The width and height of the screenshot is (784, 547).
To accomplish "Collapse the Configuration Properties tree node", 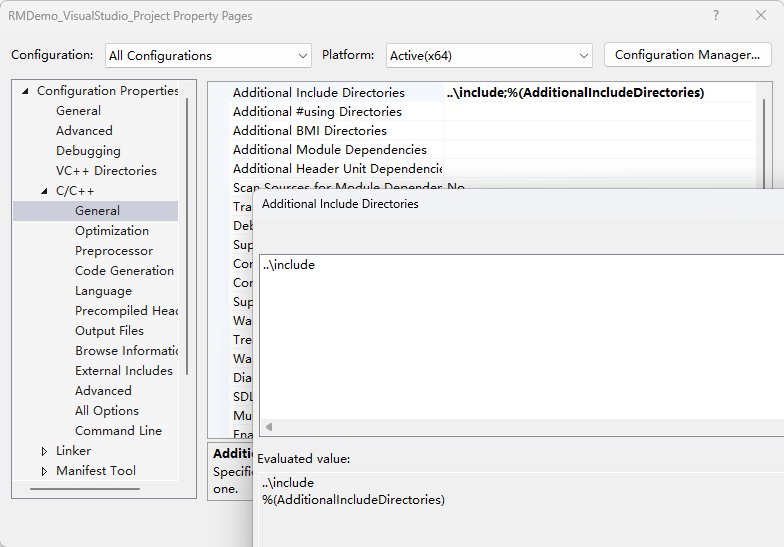I will tap(25, 91).
